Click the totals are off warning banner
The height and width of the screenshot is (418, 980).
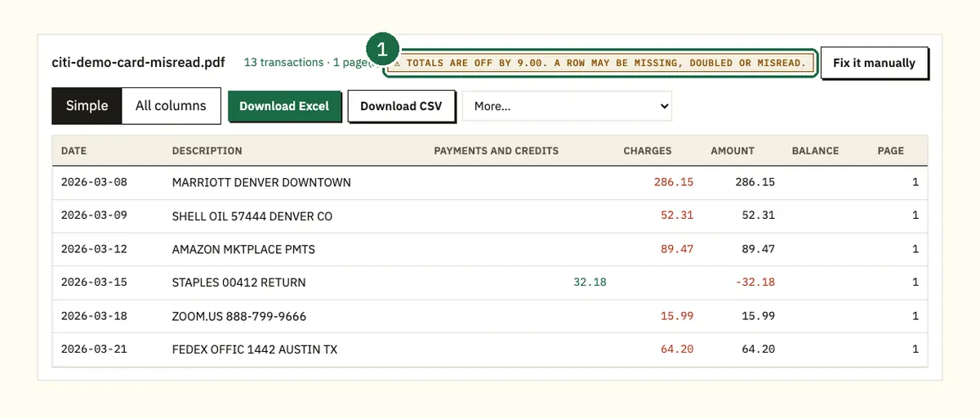pos(600,63)
